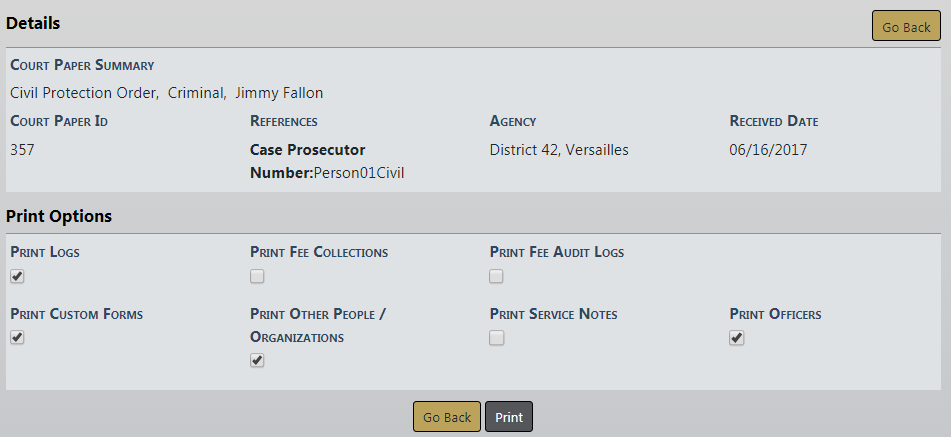Click the Go Back button at top right

906,27
